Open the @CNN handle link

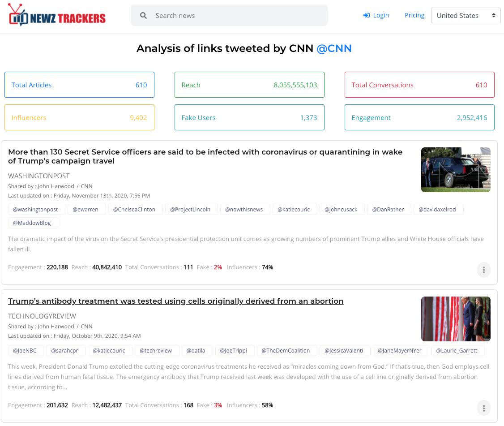point(334,48)
